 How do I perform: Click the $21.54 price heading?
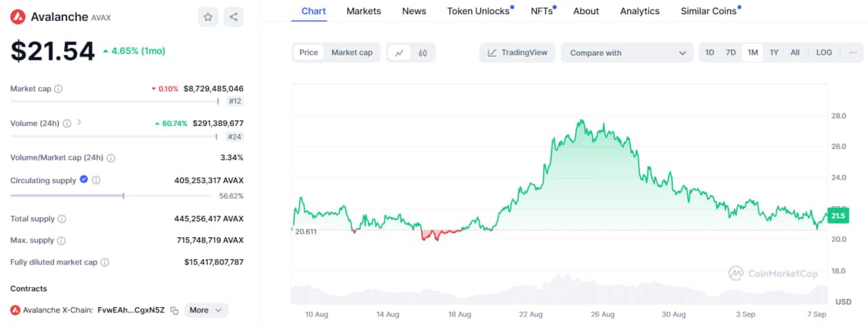coord(52,52)
